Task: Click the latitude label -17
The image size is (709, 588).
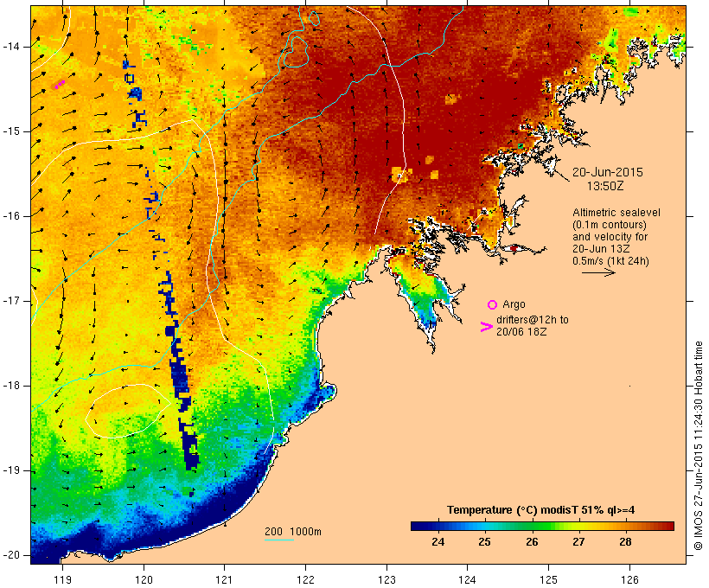Action: pos(10,301)
